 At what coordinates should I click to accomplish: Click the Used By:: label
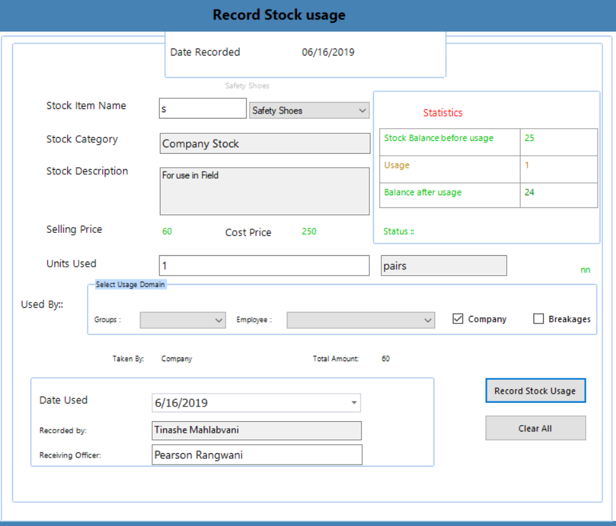click(x=42, y=304)
